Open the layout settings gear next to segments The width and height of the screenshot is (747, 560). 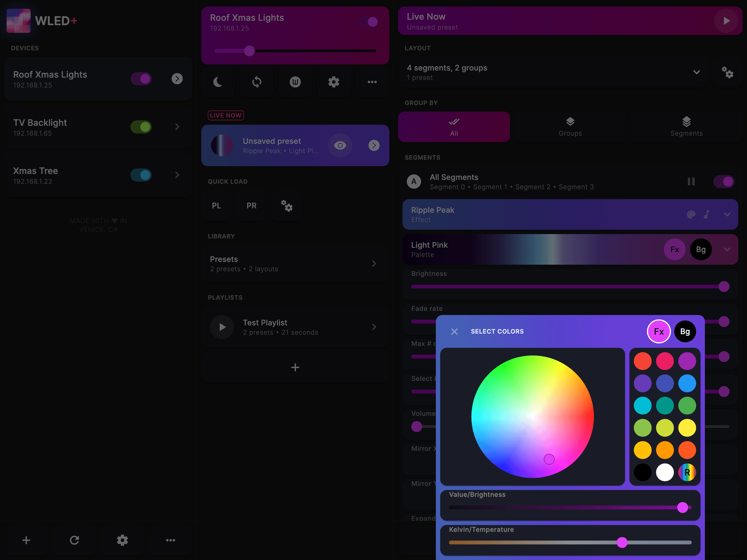[x=728, y=73]
